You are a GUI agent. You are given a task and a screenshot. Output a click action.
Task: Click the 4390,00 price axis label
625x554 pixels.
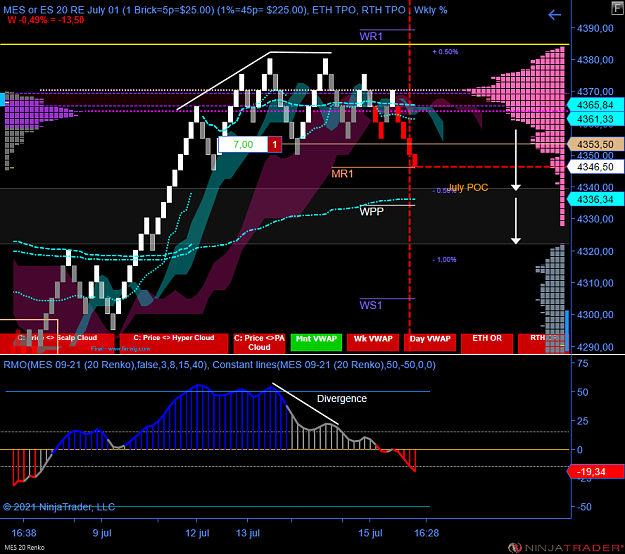click(595, 28)
